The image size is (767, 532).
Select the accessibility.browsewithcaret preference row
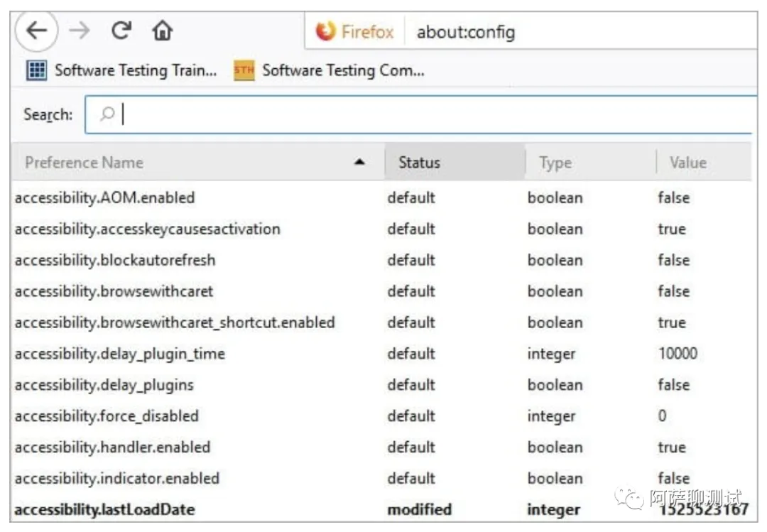tap(114, 291)
